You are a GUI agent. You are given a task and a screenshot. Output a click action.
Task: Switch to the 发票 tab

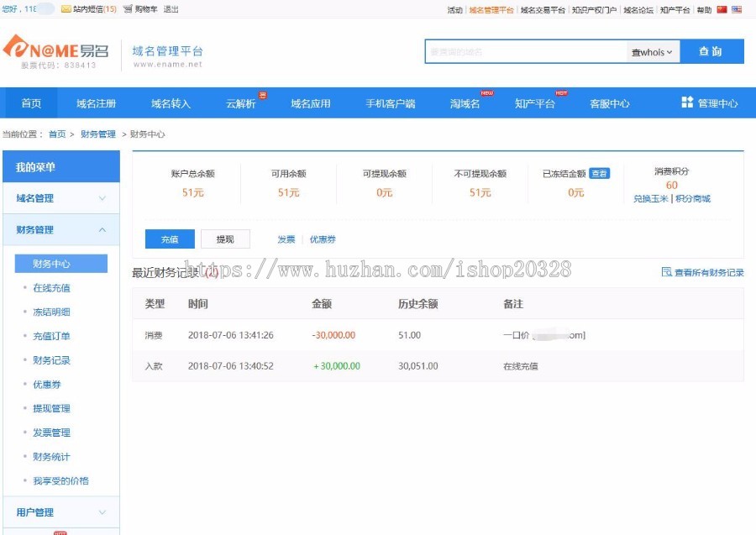point(286,239)
